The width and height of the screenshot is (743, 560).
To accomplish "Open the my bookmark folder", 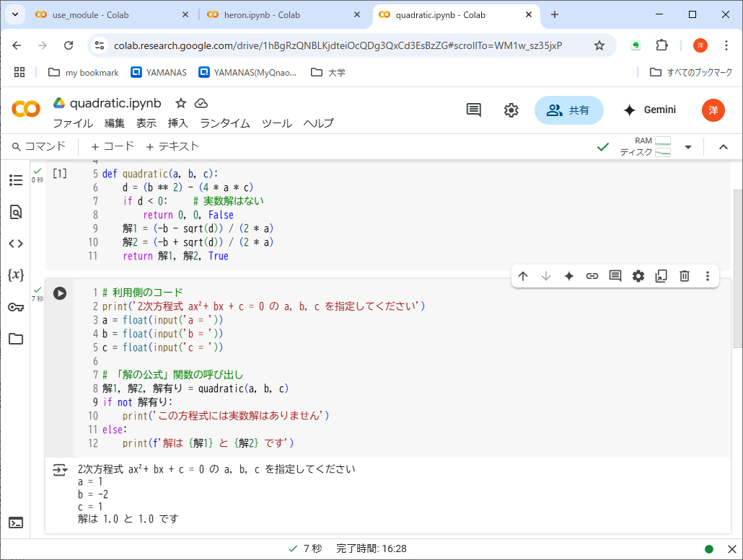I will click(84, 72).
